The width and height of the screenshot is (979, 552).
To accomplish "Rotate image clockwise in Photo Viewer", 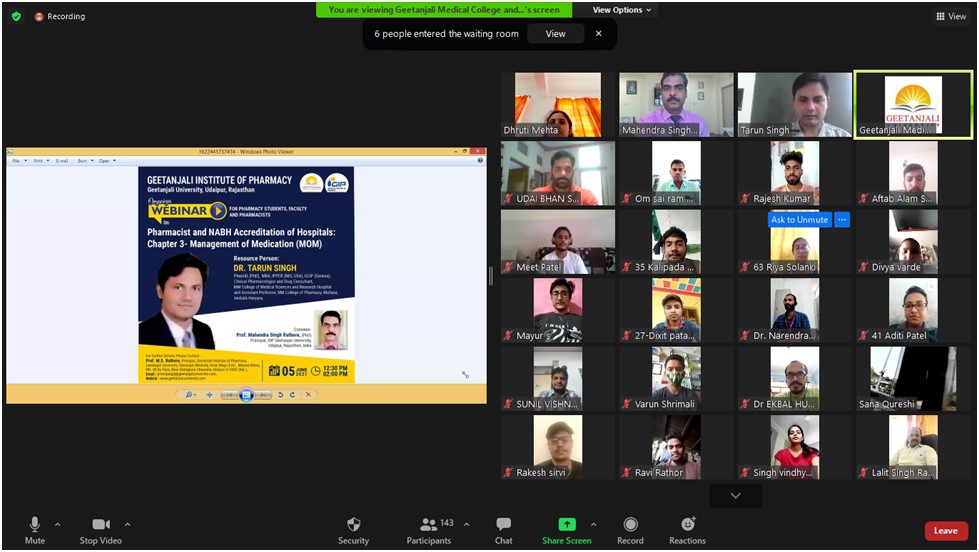I will pos(292,395).
